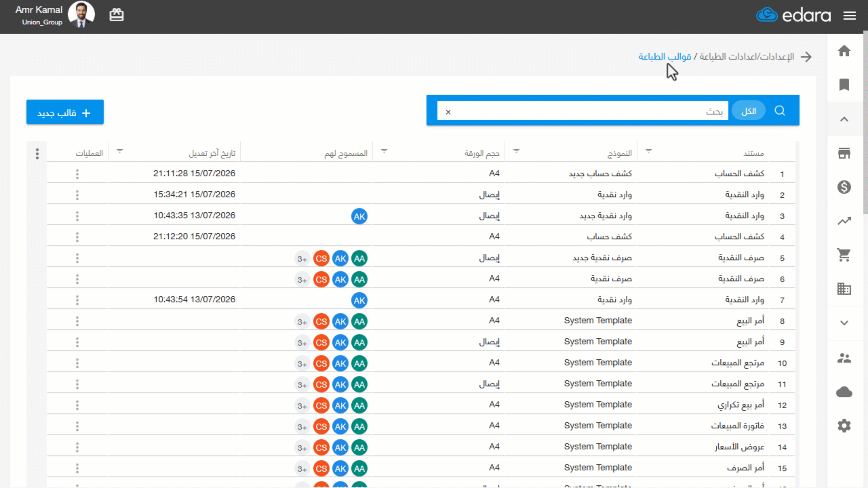868x488 pixels.
Task: Open the hamburger menu beside edara logo
Action: point(850,16)
